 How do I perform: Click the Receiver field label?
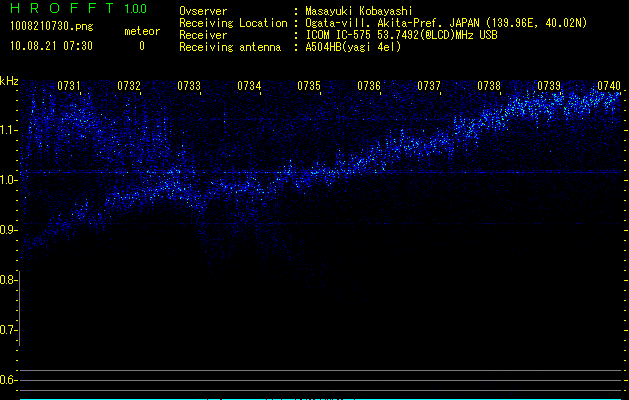[203, 35]
